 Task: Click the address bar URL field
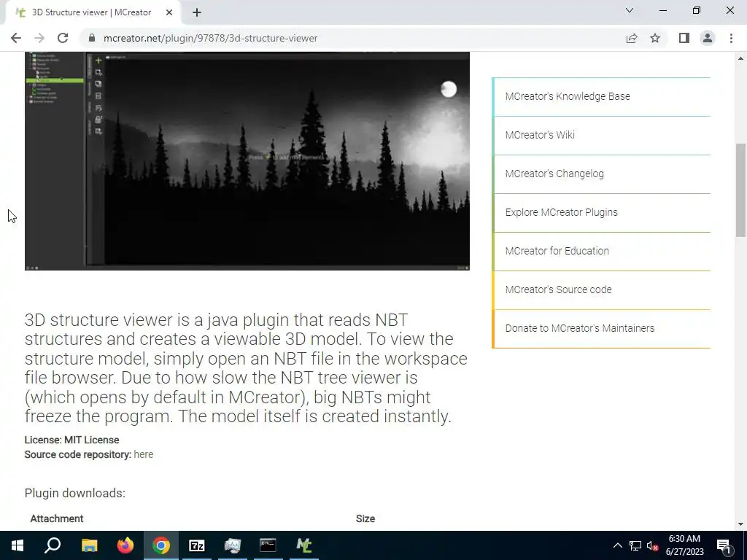[x=352, y=38]
